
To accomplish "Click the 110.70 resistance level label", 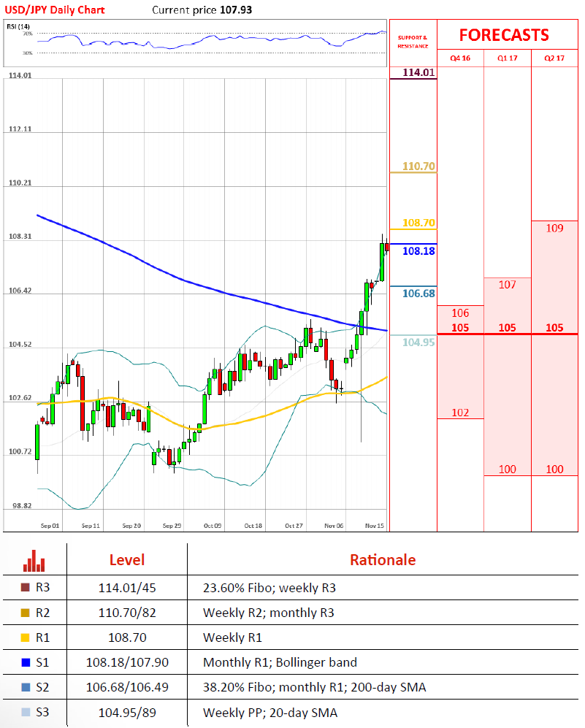I will click(x=418, y=166).
